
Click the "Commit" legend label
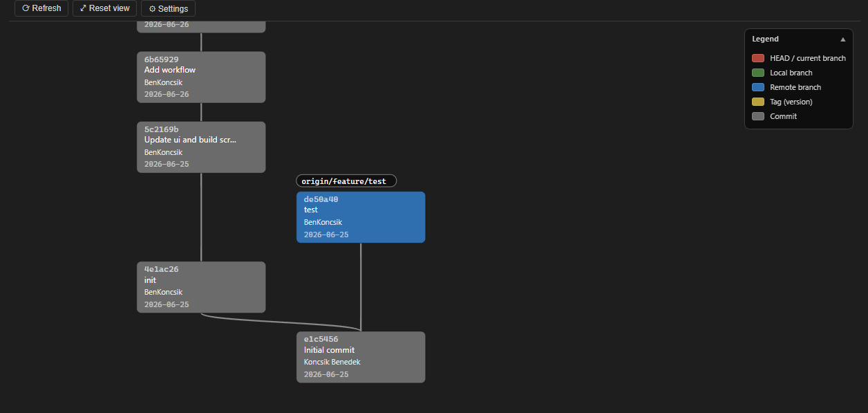[783, 116]
